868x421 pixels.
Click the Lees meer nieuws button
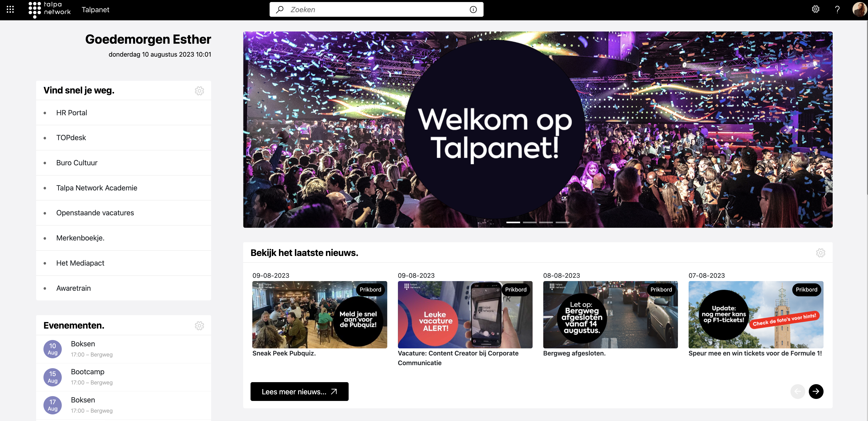pyautogui.click(x=299, y=391)
